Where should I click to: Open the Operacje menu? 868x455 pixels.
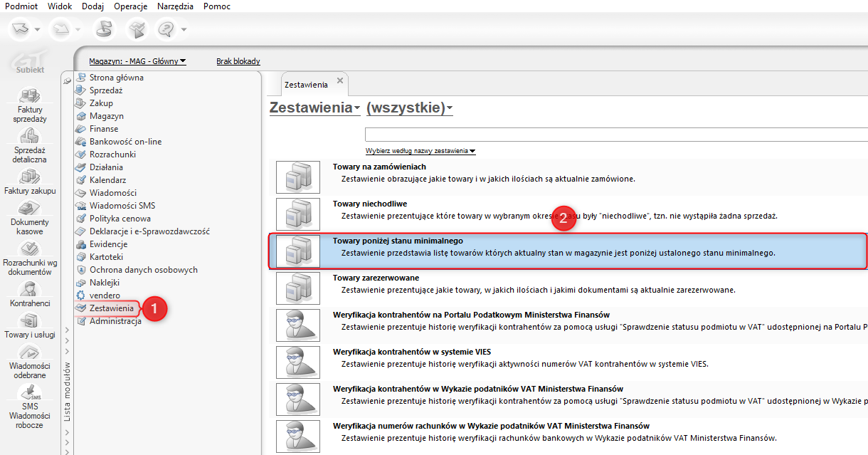(x=131, y=6)
